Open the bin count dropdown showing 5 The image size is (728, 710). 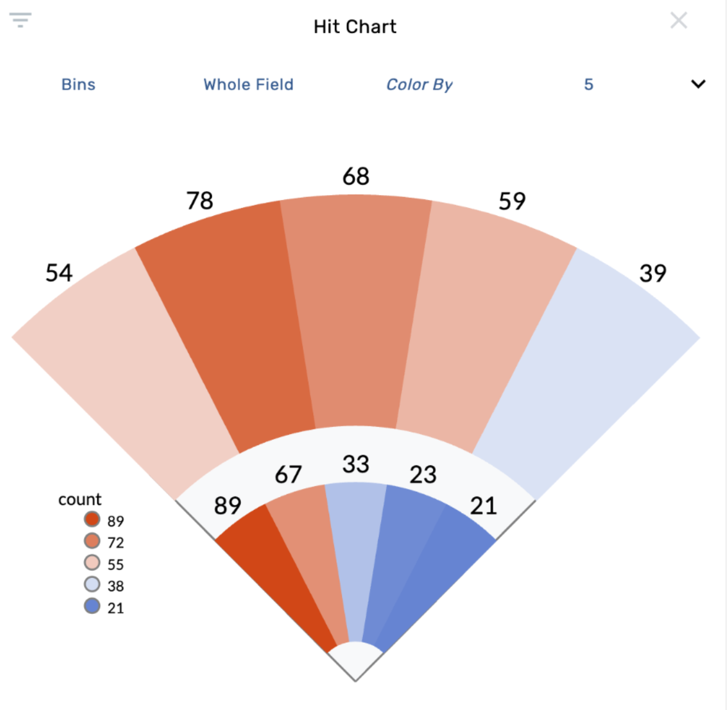[x=588, y=84]
